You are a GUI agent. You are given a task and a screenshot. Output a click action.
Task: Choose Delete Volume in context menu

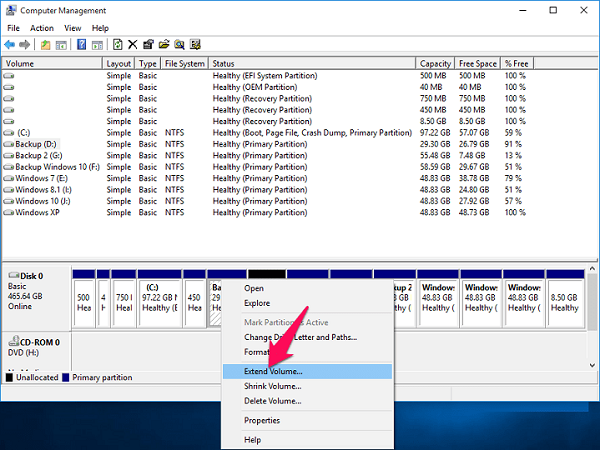click(x=272, y=401)
